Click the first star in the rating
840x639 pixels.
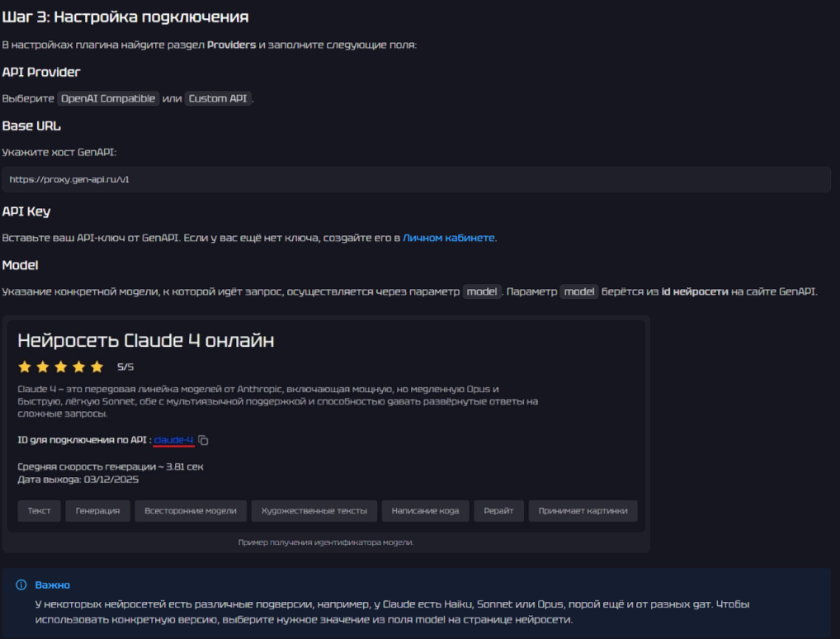tap(25, 367)
